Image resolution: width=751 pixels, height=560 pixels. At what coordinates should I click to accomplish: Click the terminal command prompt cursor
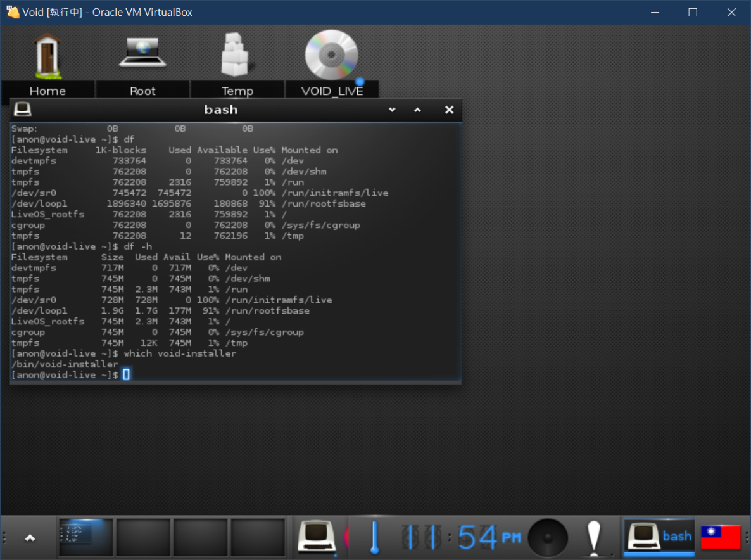126,375
